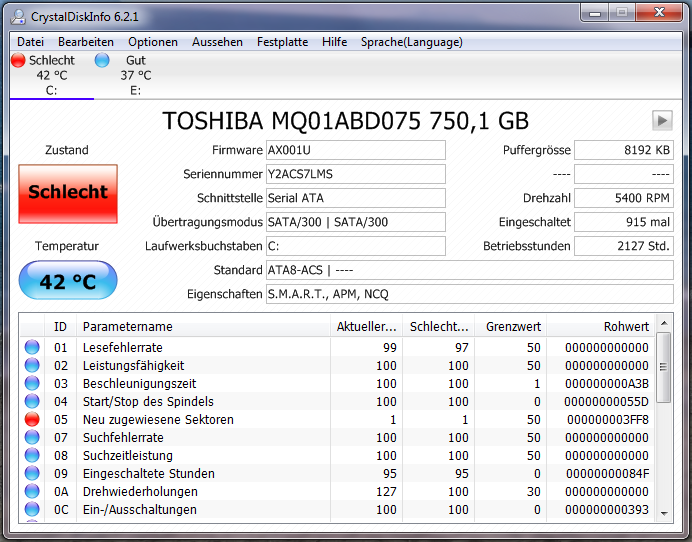Screen dimensions: 692x542
Task: Click red status icon of Neu zugewiesene Sektoren
Action: pos(32,419)
